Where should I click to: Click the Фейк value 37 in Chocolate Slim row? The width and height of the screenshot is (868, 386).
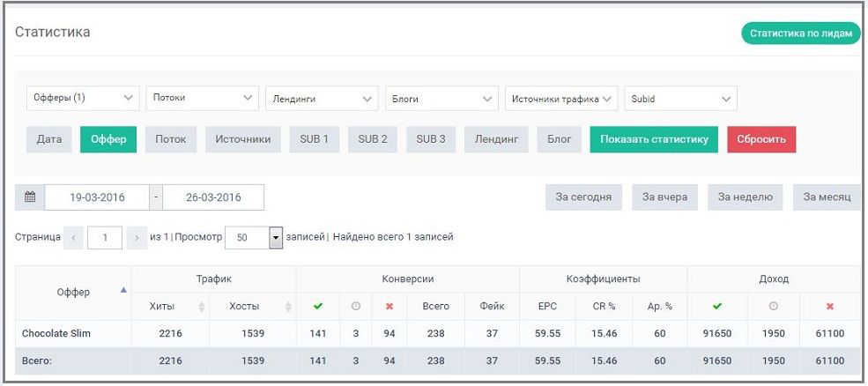(x=492, y=334)
